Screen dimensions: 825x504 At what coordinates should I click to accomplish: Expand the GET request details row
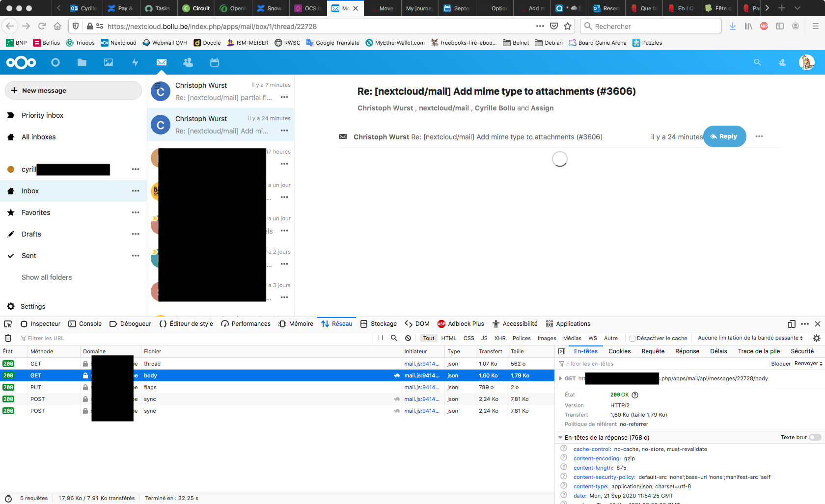point(561,378)
